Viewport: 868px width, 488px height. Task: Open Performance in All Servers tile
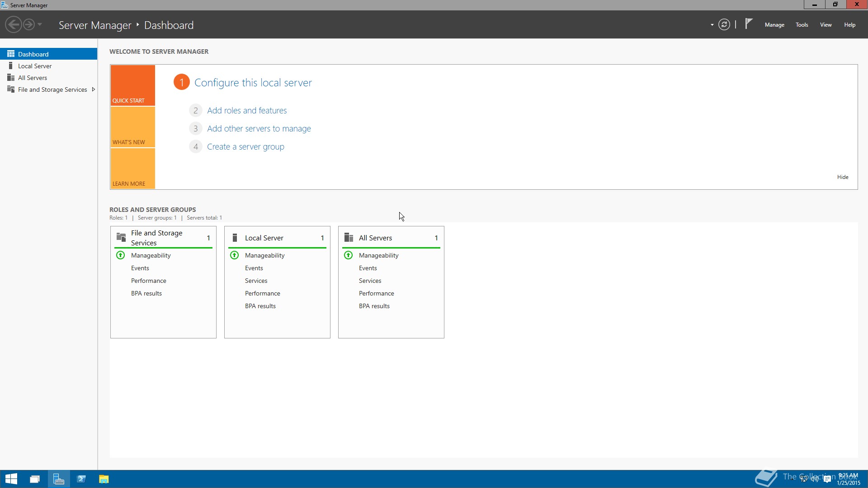click(x=377, y=293)
